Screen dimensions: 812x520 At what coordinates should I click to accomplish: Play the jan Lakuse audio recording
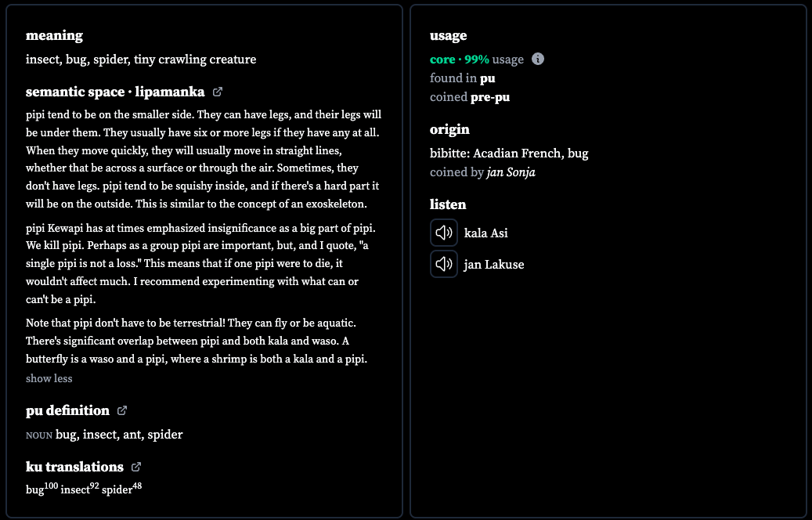coord(444,264)
